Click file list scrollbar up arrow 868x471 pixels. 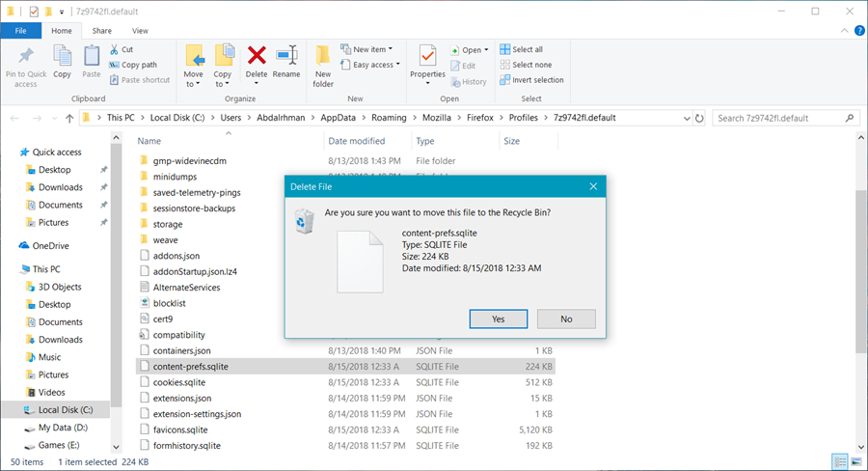click(861, 137)
